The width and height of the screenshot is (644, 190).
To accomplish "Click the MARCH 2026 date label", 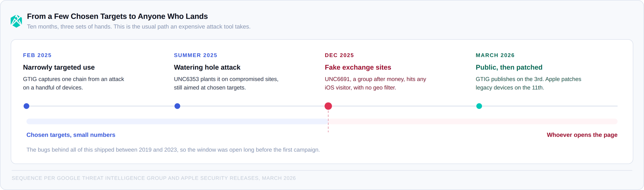I will point(495,55).
